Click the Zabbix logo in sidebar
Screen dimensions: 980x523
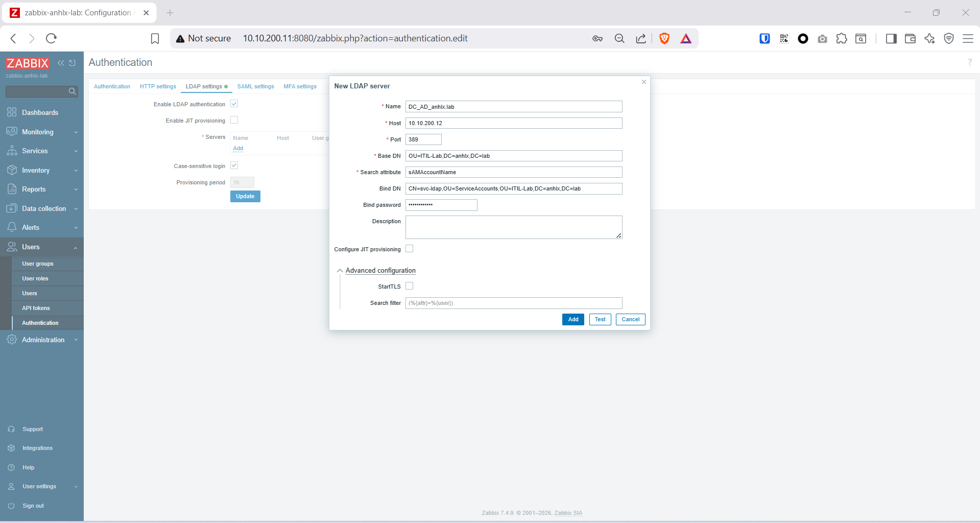(28, 63)
